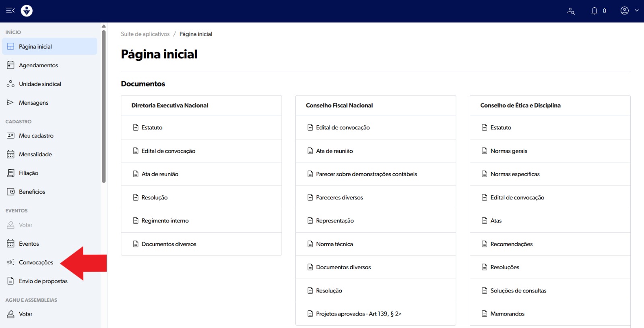Click the user profile avatar icon
Viewport: 644px width, 328px height.
[624, 10]
